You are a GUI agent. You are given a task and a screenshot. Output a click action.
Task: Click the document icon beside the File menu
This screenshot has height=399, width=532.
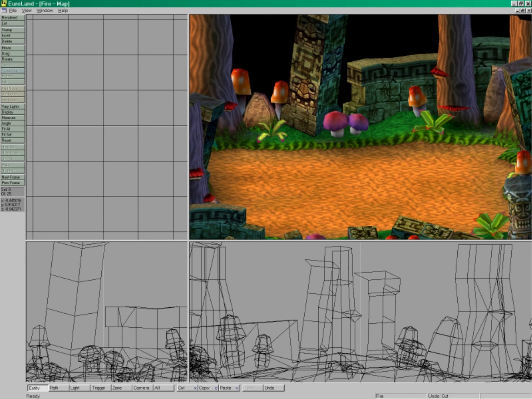4,10
